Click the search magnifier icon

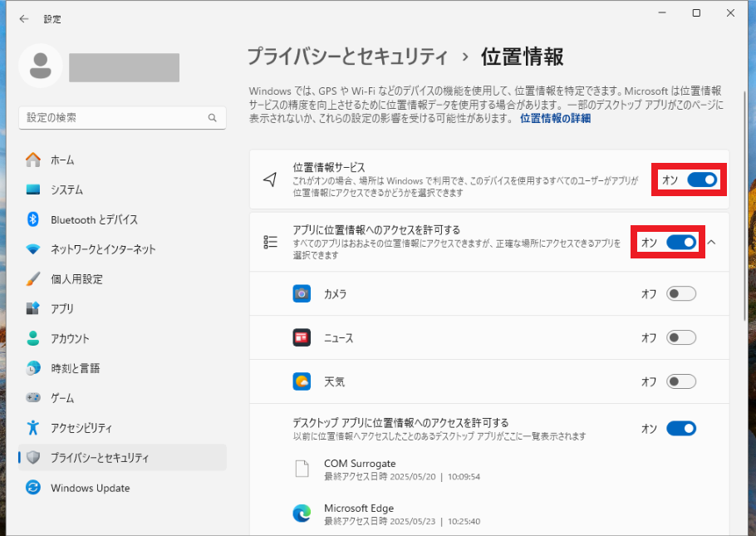click(213, 118)
